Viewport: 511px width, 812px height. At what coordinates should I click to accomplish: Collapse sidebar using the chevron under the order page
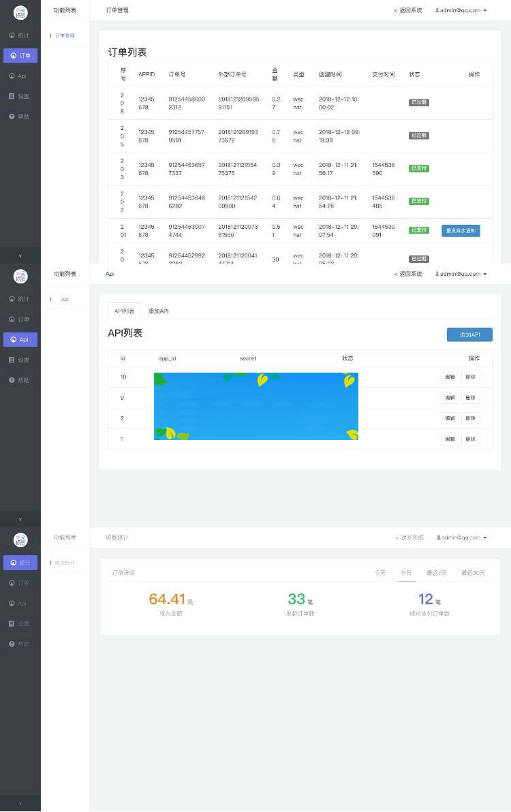(20, 255)
